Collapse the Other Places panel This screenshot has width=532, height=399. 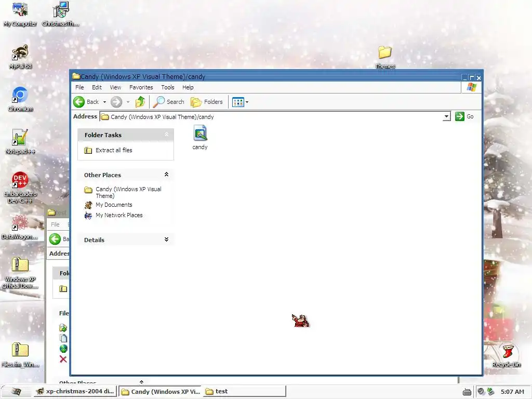(167, 175)
